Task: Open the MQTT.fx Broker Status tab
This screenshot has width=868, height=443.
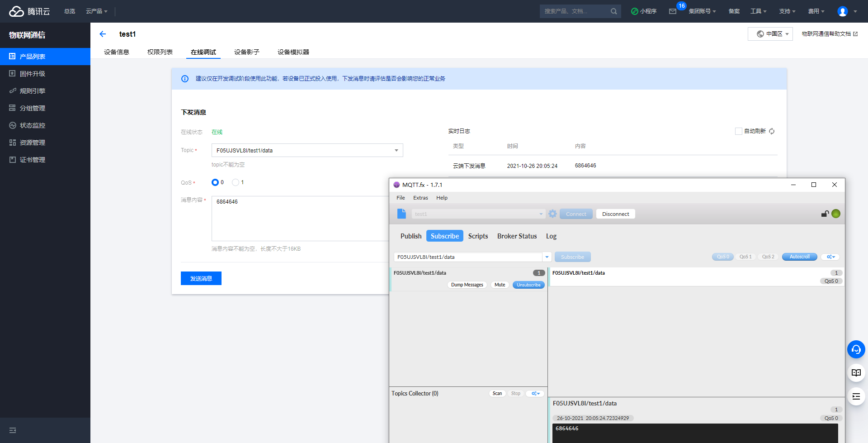Action: click(x=517, y=236)
